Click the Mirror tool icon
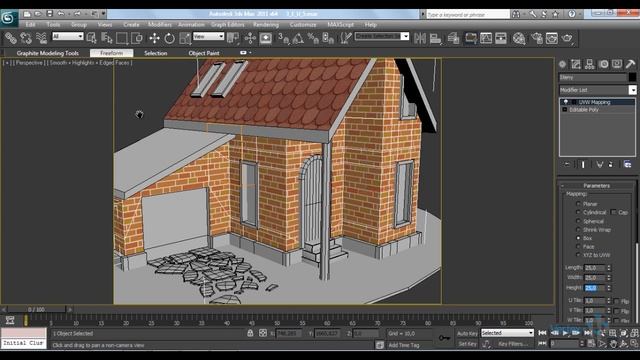Image resolution: width=640 pixels, height=360 pixels. click(420, 38)
